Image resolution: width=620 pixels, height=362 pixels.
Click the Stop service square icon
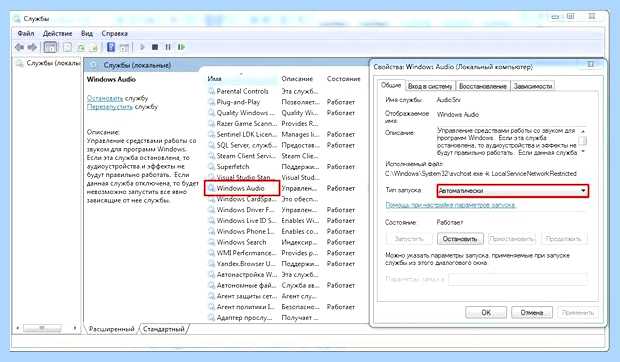pyautogui.click(x=155, y=47)
